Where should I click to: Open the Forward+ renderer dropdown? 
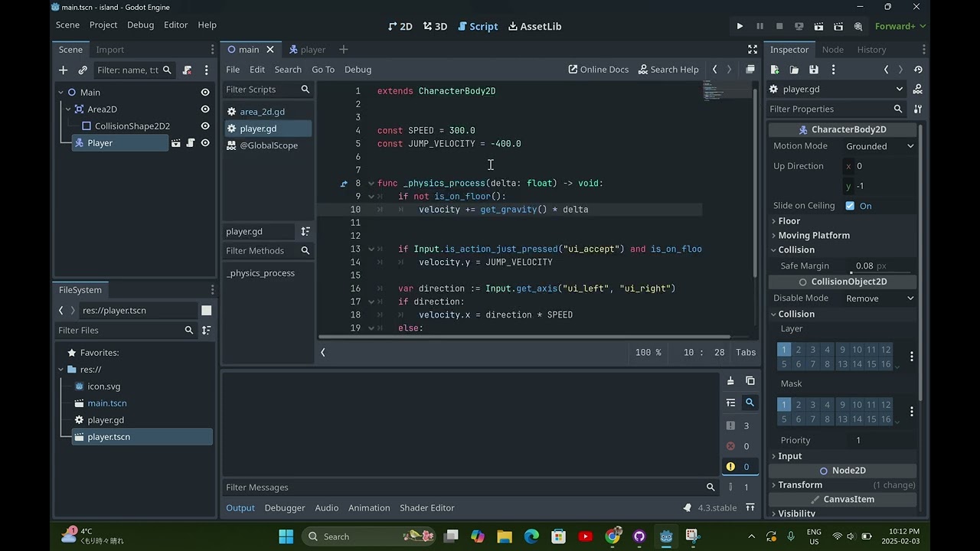click(x=900, y=26)
